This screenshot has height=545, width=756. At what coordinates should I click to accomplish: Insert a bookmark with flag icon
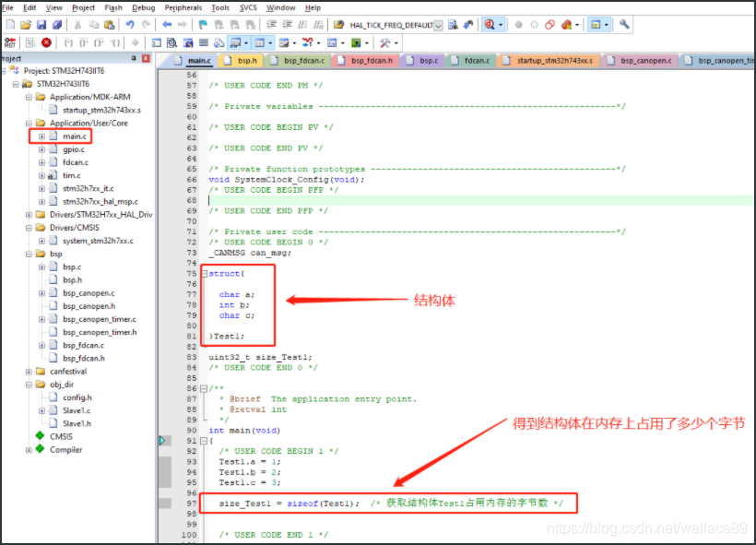[x=203, y=25]
